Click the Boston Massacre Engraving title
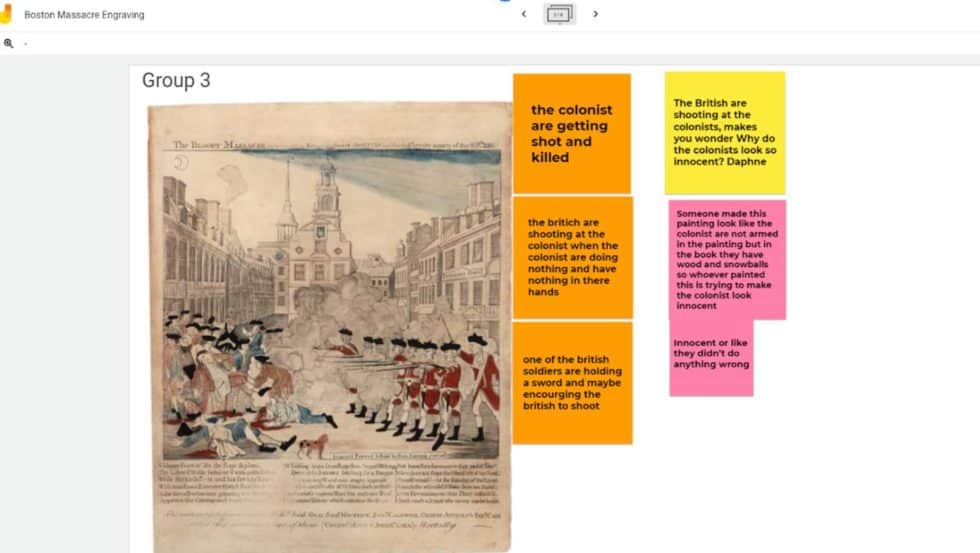This screenshot has height=553, width=980. [84, 15]
